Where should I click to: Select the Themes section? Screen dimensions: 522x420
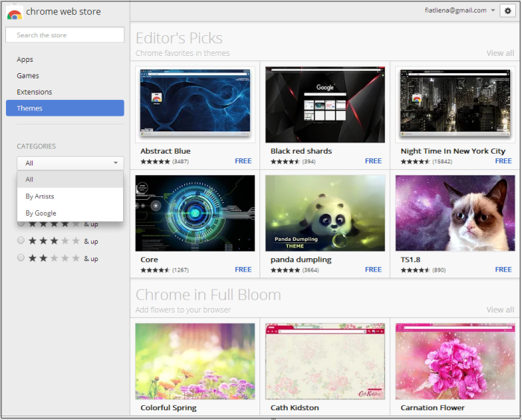(65, 108)
